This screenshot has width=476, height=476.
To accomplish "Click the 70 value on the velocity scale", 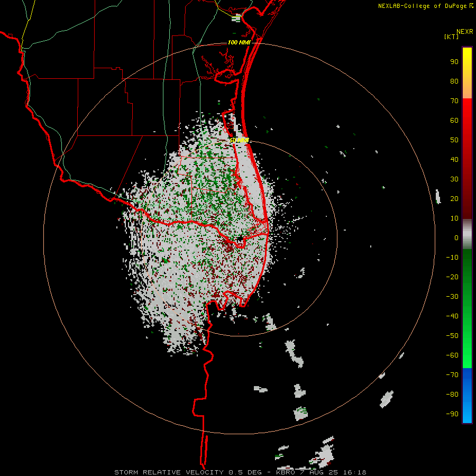I will click(454, 101).
